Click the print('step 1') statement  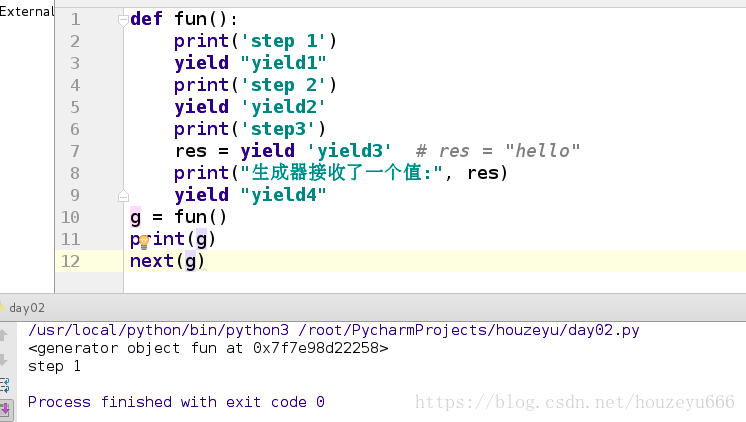click(x=255, y=41)
